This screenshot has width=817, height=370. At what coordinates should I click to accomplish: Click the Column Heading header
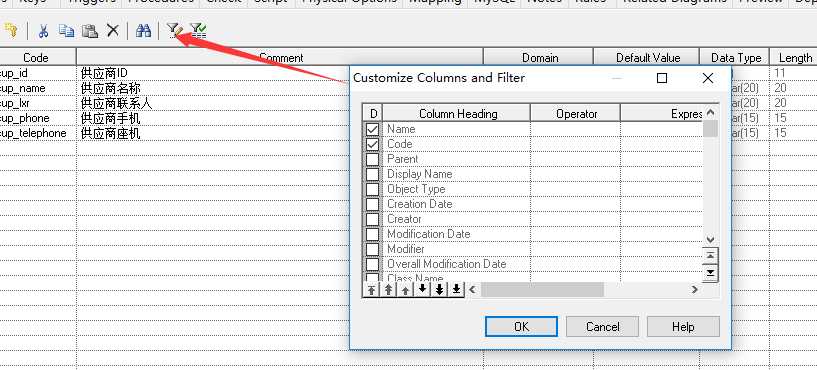tap(457, 114)
